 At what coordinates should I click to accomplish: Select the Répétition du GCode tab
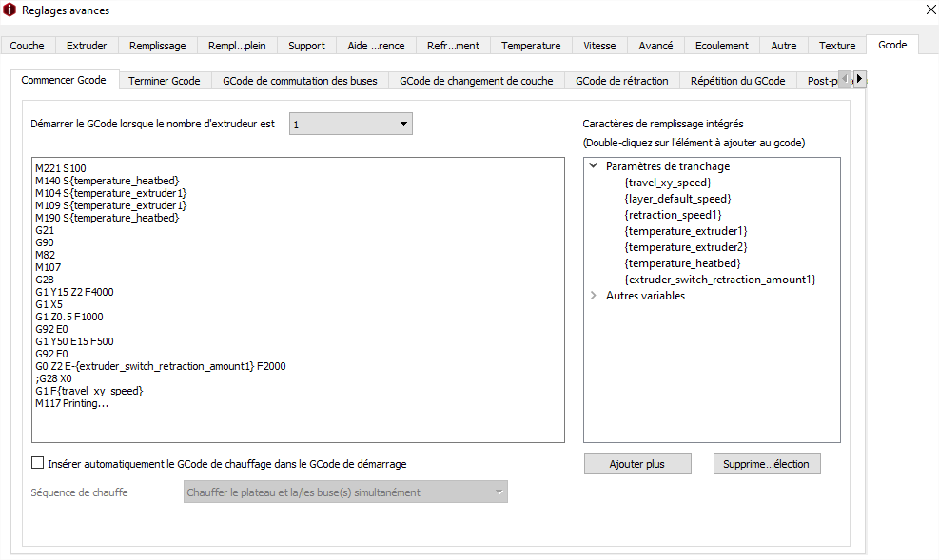click(x=738, y=81)
